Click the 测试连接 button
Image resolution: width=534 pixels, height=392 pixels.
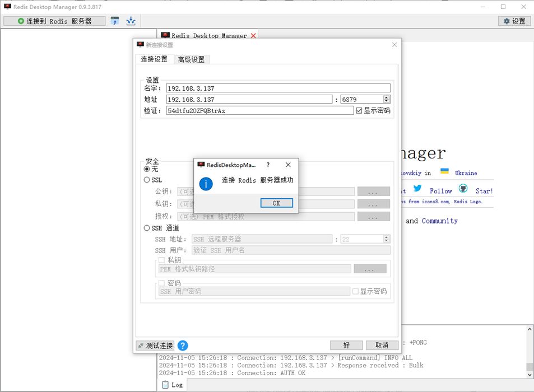tap(155, 346)
